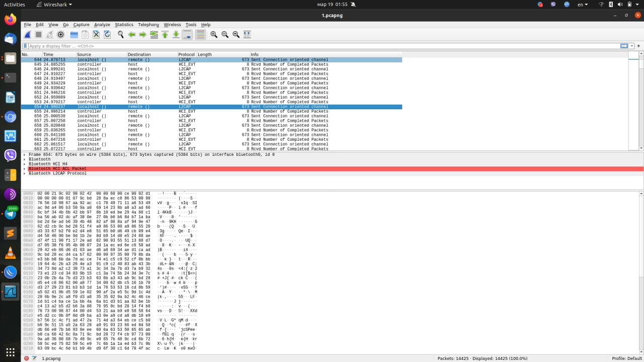Expand the Bluetooth tree item

(25, 159)
